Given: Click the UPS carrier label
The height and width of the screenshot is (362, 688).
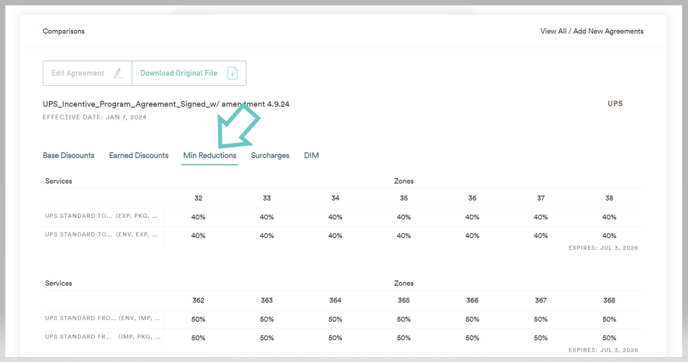Looking at the screenshot, I should 615,104.
